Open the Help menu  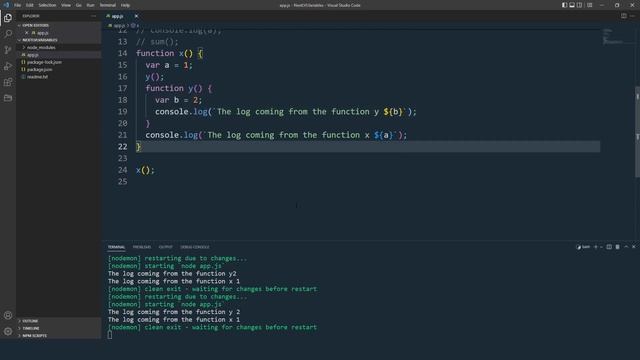coord(125,5)
